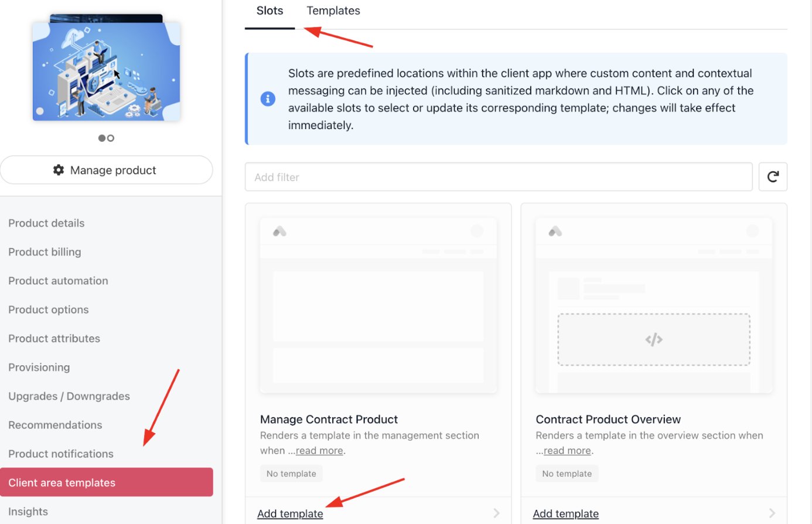Image resolution: width=812 pixels, height=524 pixels.
Task: Click chevron arrow in Manage Contract Product card
Action: [496, 513]
